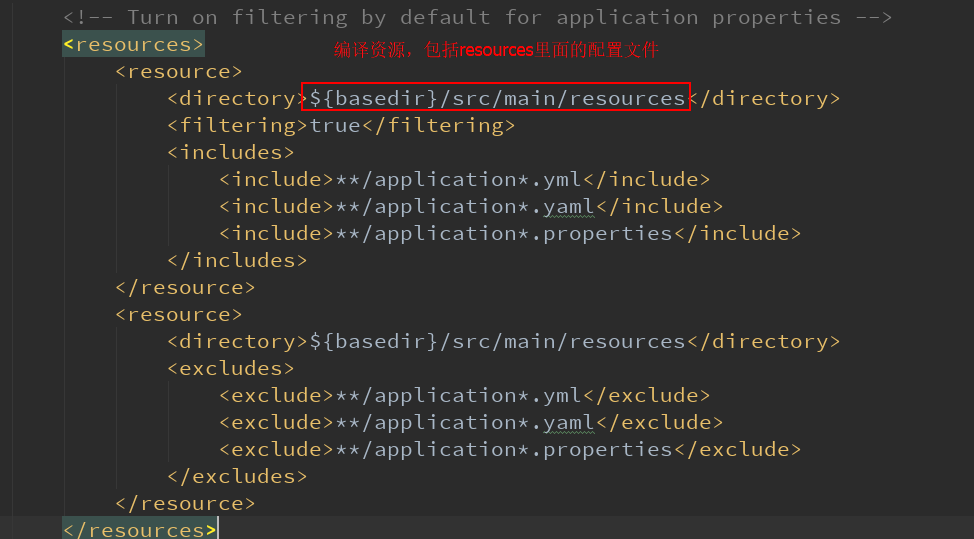Click the comment about filtering by default

[478, 17]
